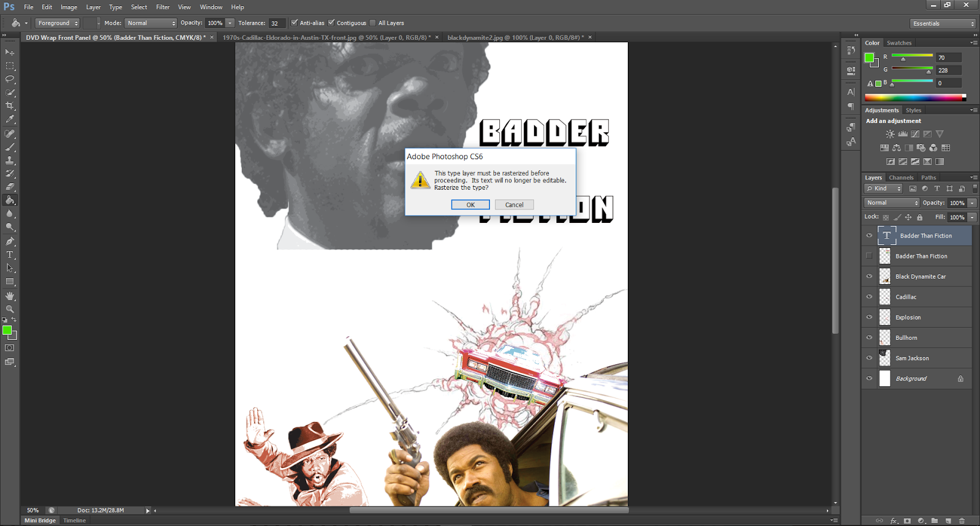Open the Filter menu
Screen dimensions: 980x526
click(162, 7)
